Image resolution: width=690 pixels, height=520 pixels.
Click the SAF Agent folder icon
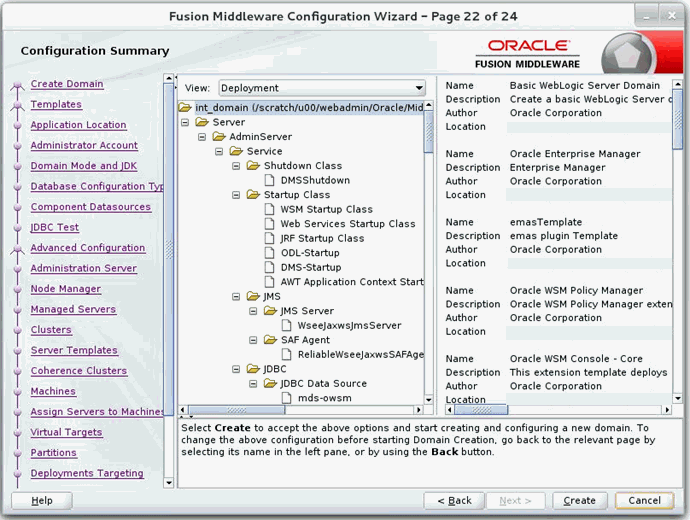pos(270,340)
